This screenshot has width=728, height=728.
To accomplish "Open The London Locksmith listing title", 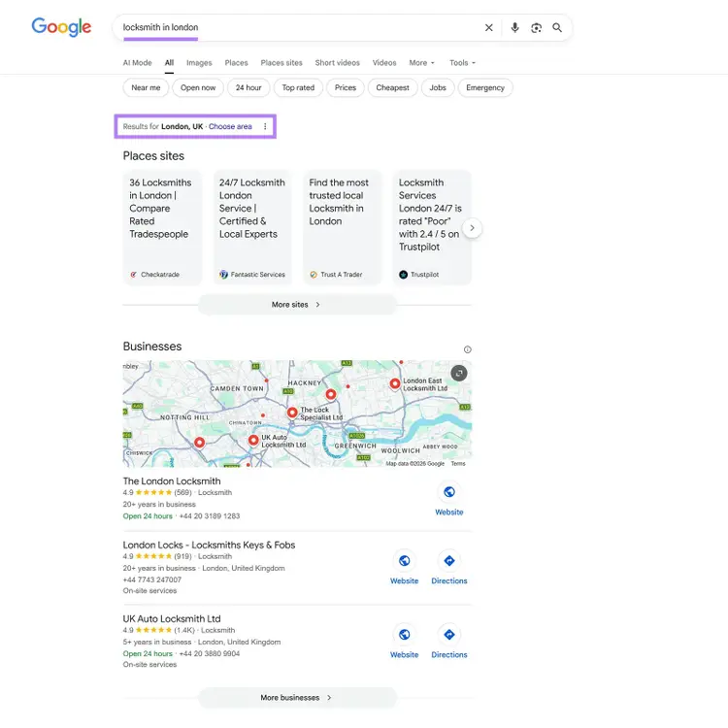I will point(172,481).
